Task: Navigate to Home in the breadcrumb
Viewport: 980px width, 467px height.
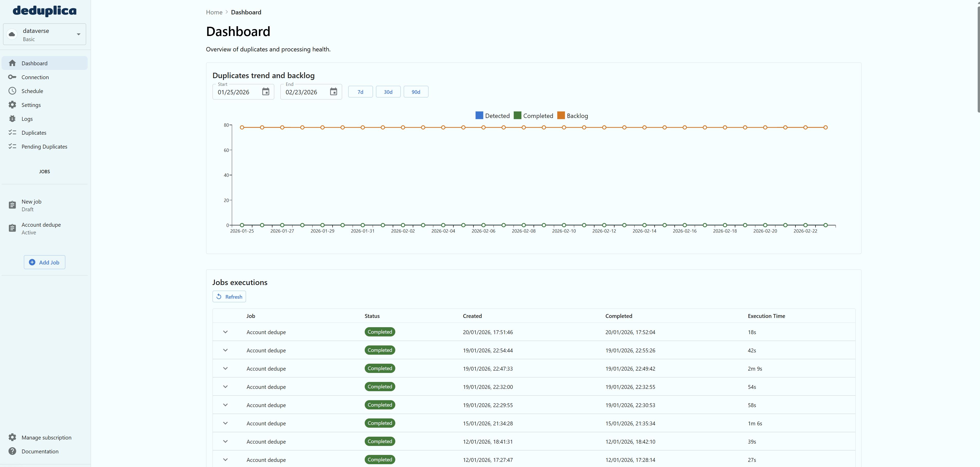Action: coord(214,12)
